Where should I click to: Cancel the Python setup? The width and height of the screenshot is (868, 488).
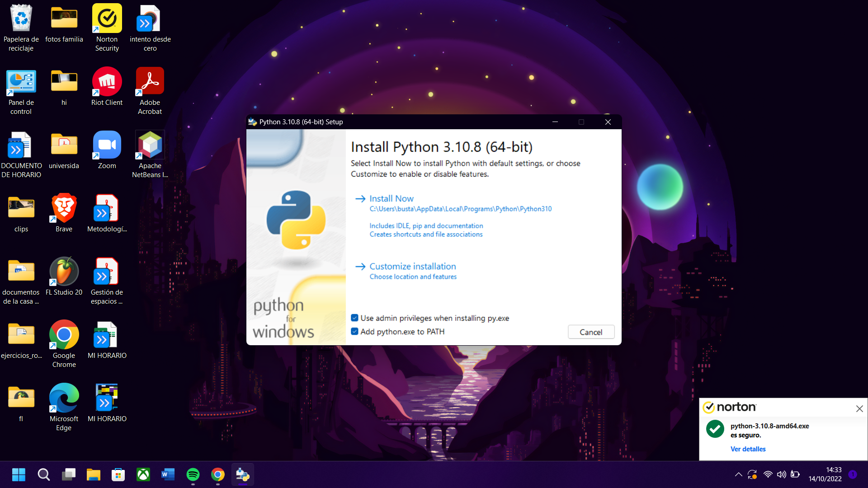(591, 332)
